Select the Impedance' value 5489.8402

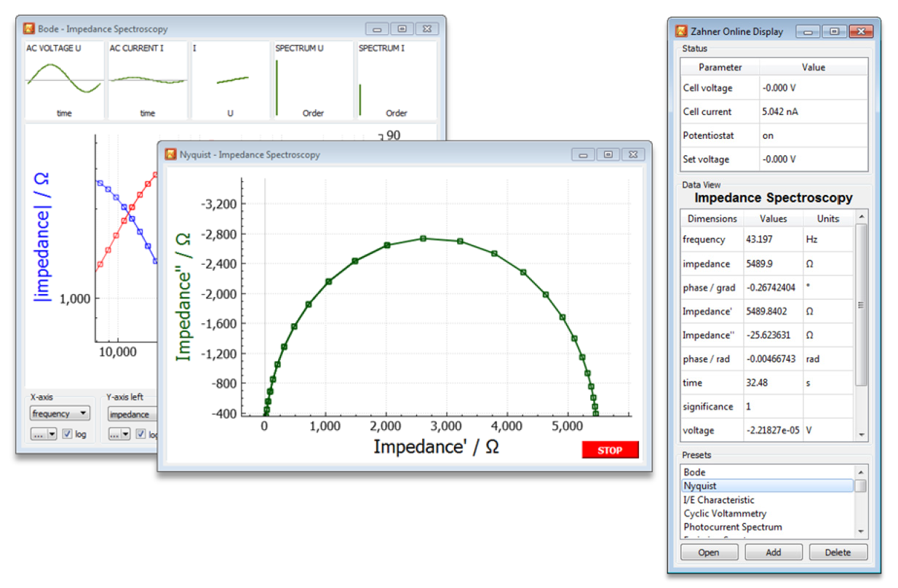tap(773, 311)
